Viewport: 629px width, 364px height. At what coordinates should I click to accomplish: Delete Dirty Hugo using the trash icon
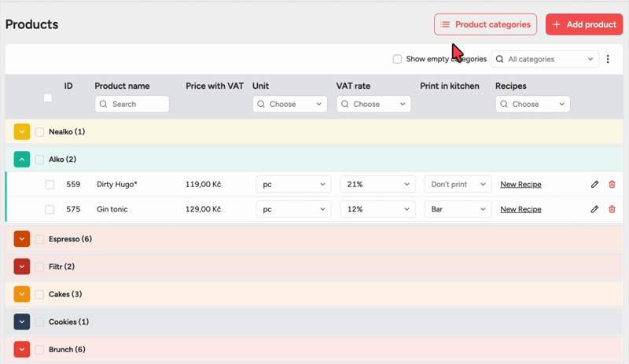point(612,184)
